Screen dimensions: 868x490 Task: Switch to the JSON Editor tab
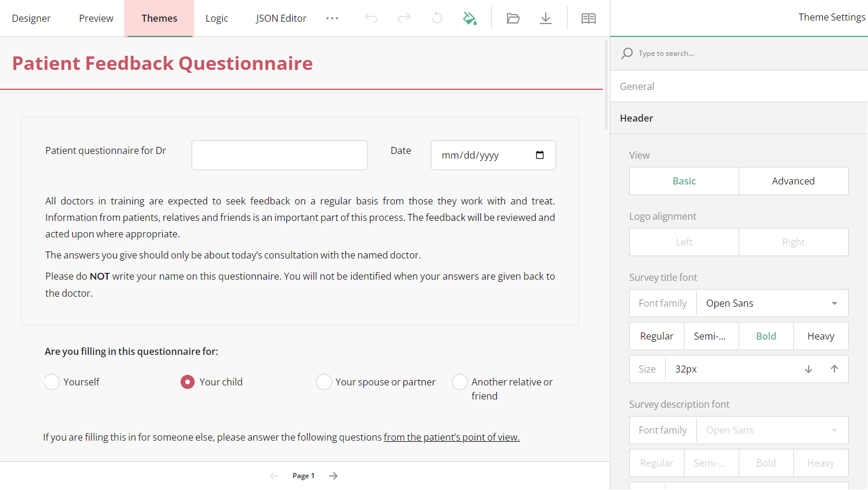pyautogui.click(x=281, y=18)
